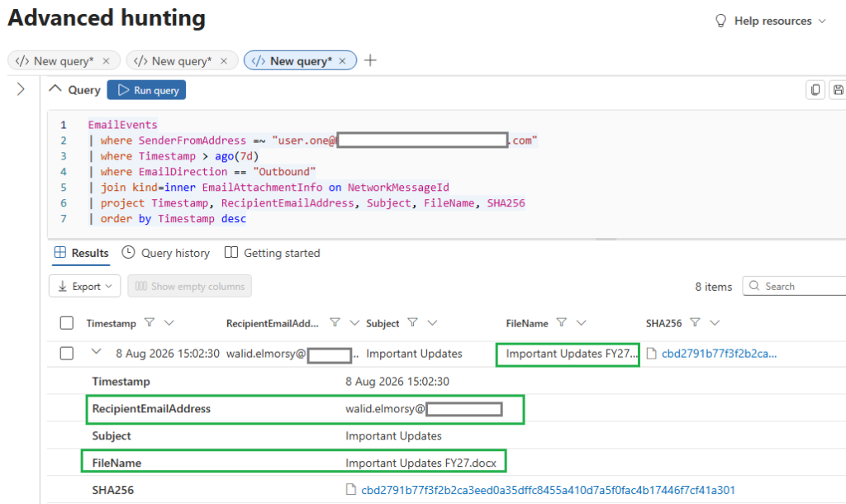This screenshot has height=504, width=846.
Task: Click the Query history clock icon
Action: tap(128, 252)
